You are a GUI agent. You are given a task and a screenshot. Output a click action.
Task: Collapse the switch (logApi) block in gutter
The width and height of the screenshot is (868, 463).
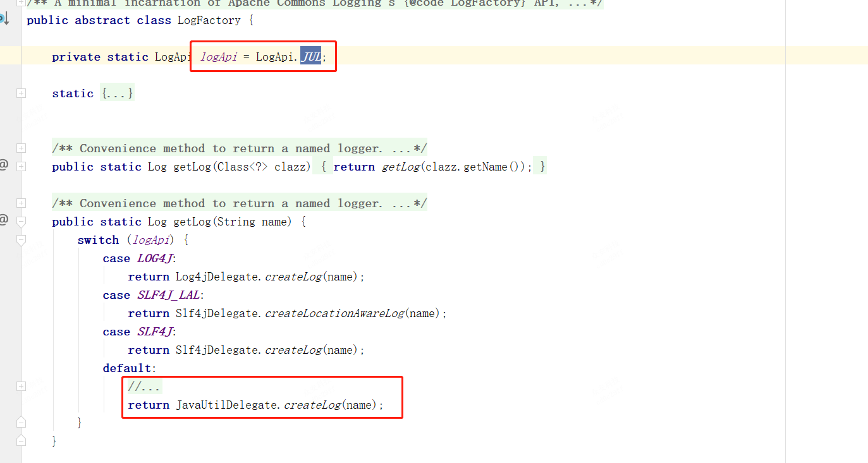[21, 240]
